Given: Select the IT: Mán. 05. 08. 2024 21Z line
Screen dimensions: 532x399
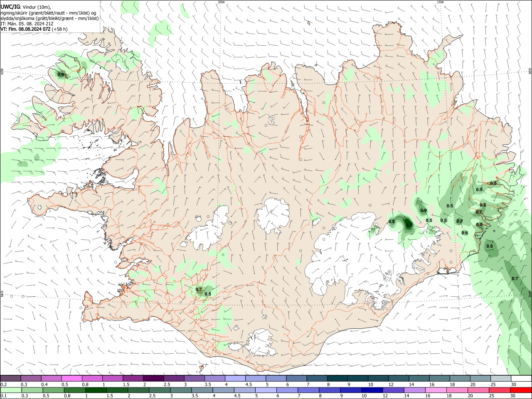Looking at the screenshot, I should click(x=27, y=24).
